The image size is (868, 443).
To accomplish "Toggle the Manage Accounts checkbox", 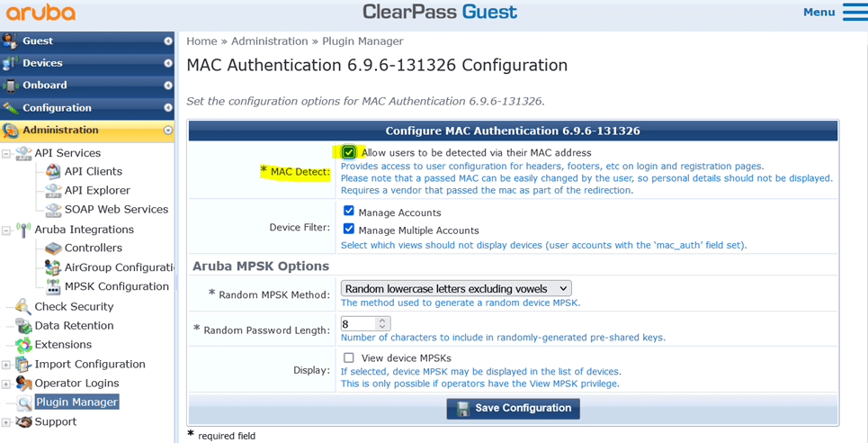I will (349, 212).
